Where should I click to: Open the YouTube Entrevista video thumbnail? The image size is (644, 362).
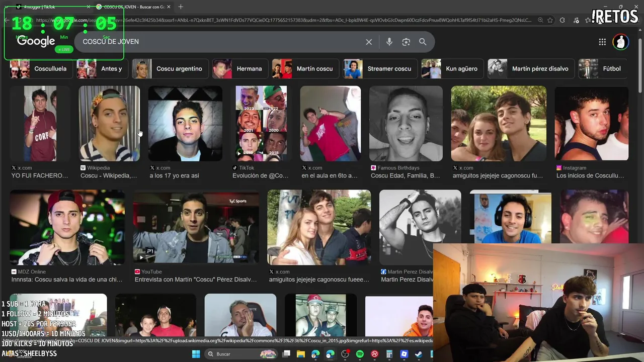click(196, 227)
